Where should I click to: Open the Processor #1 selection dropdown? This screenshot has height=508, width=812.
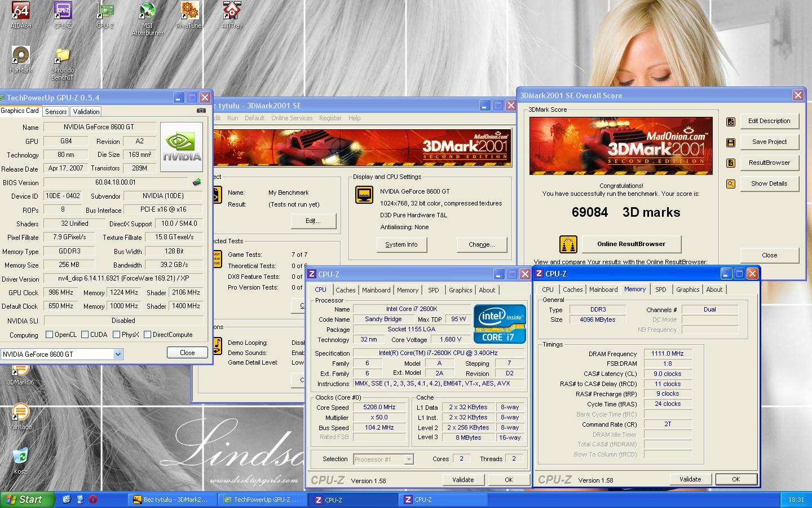pyautogui.click(x=409, y=459)
